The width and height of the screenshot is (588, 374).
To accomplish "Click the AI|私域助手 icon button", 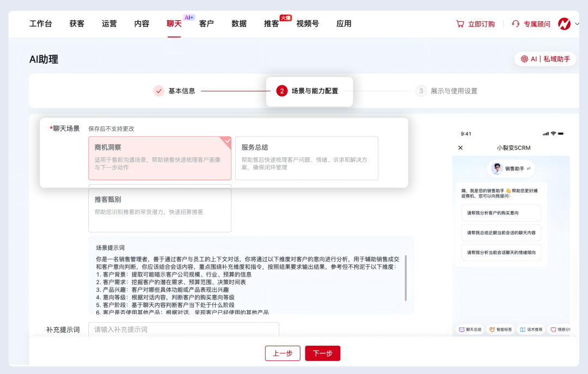I will click(x=545, y=59).
